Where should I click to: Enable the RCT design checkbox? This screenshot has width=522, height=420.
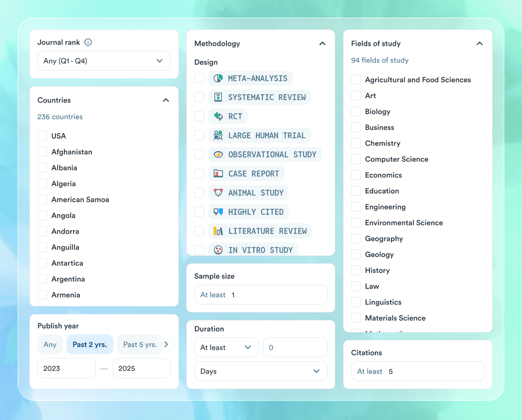click(x=199, y=116)
